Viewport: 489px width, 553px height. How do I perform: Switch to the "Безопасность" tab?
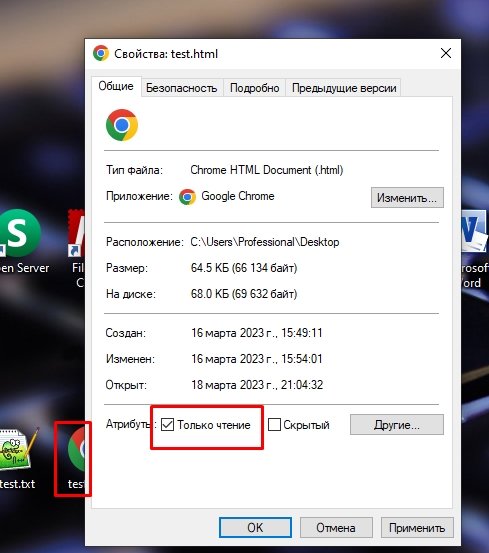coord(182,87)
